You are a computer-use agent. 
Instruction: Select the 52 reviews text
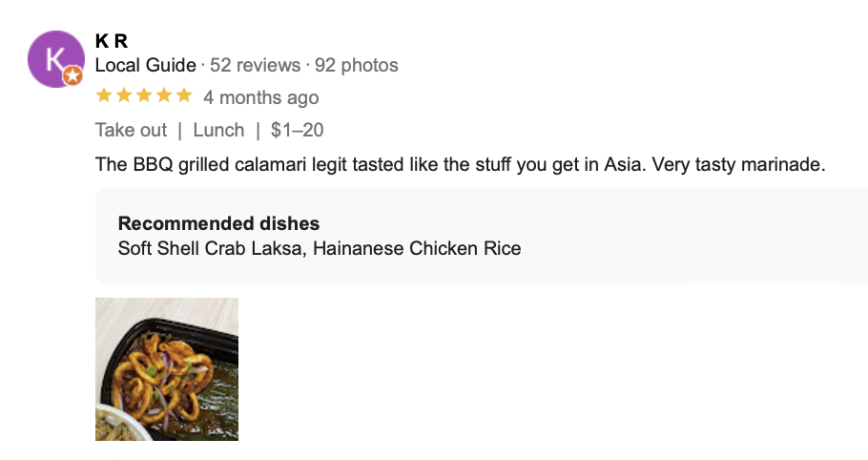[x=254, y=66]
